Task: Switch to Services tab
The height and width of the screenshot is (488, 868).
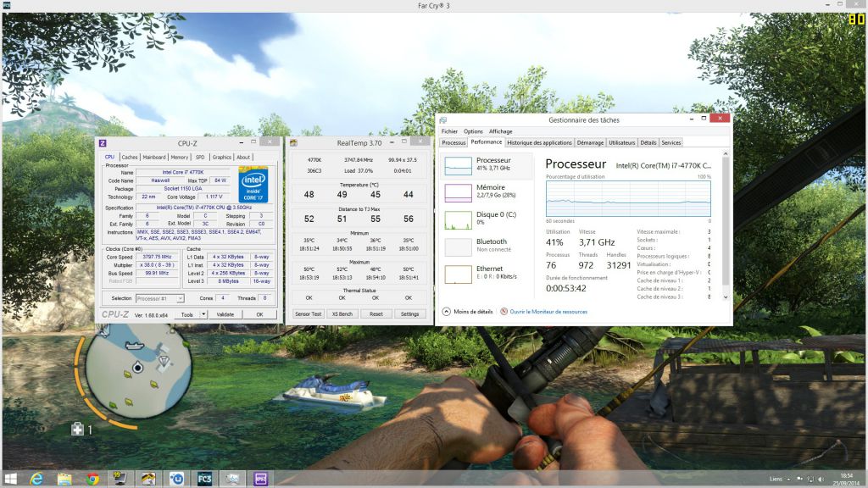Action: pyautogui.click(x=671, y=142)
